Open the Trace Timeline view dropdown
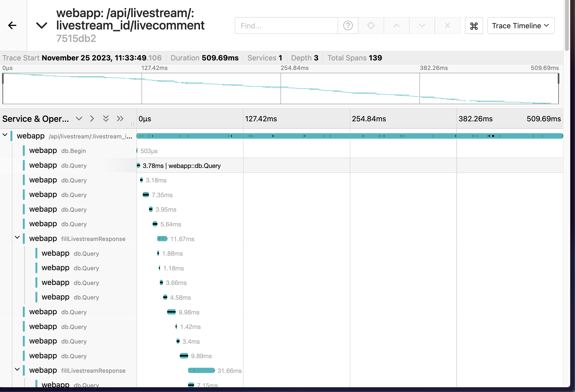 [x=521, y=25]
